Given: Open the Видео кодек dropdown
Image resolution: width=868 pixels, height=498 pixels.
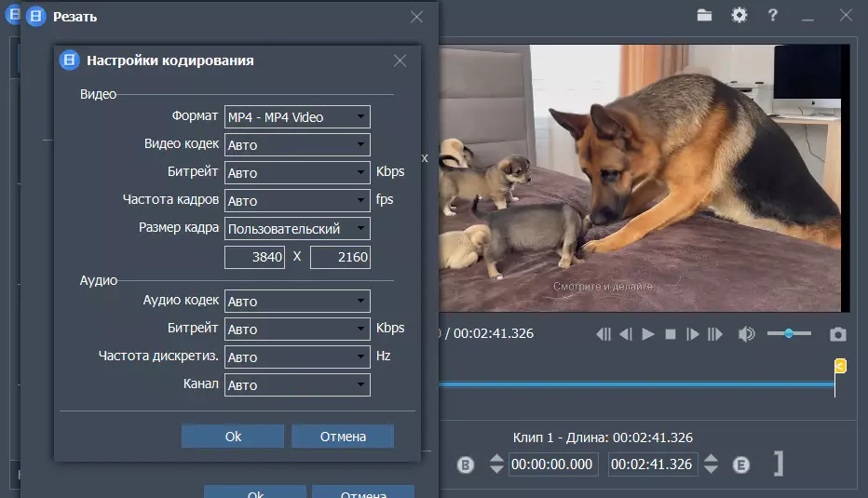Looking at the screenshot, I should click(x=297, y=145).
